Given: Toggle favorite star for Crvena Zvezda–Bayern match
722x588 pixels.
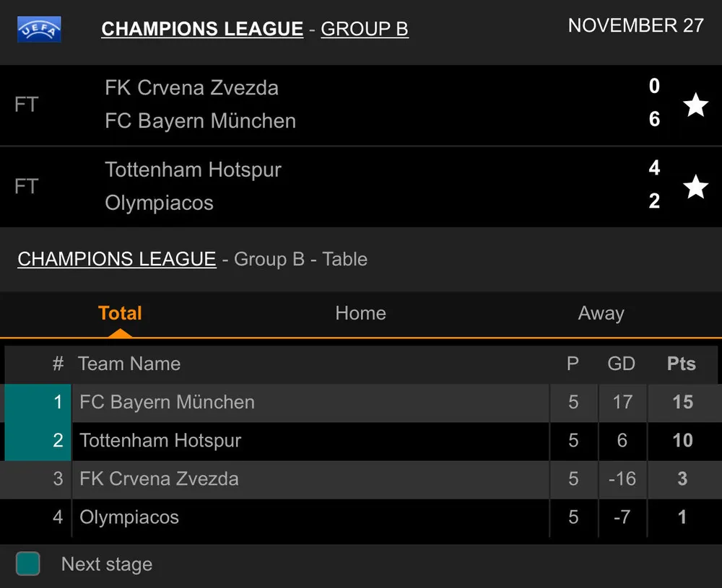Looking at the screenshot, I should click(x=695, y=105).
